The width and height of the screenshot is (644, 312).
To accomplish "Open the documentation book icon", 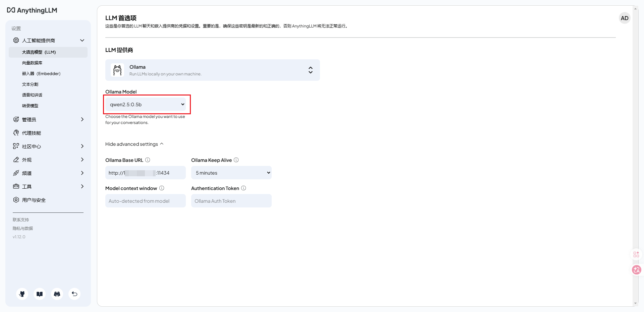I will 40,294.
